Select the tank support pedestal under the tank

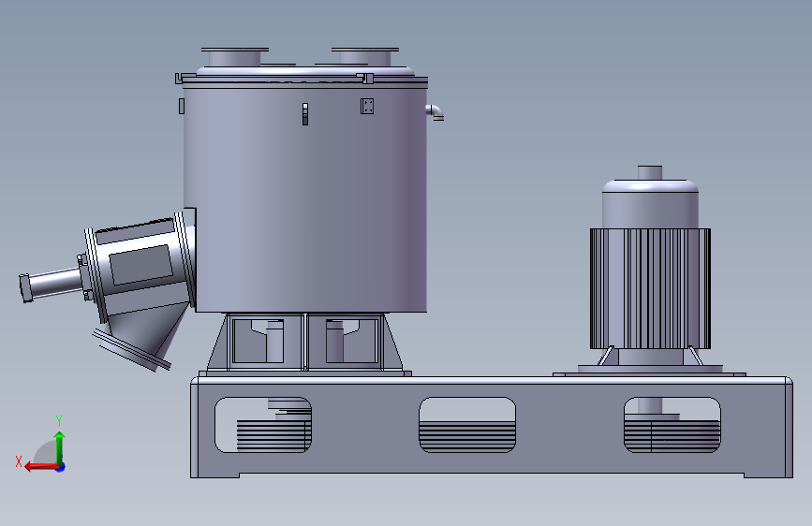click(x=305, y=342)
